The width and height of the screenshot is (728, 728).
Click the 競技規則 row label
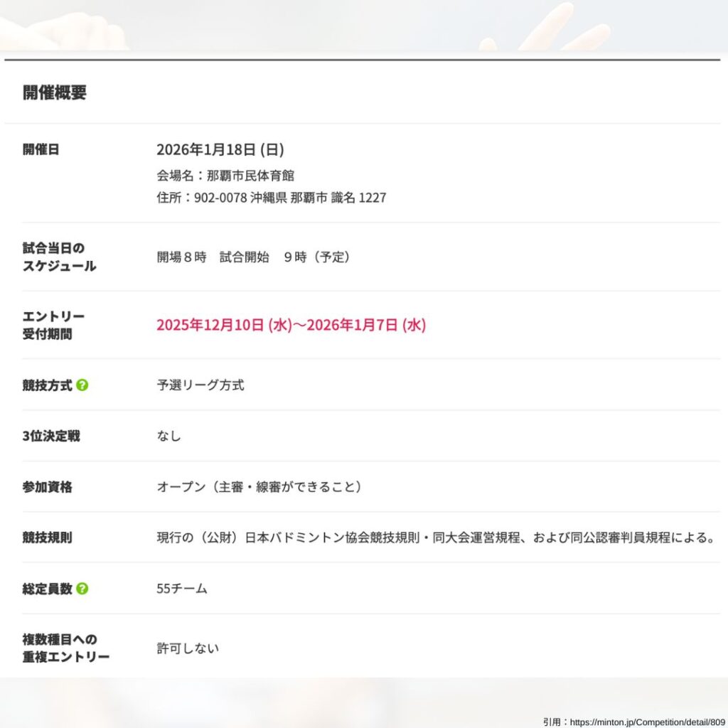click(x=47, y=537)
